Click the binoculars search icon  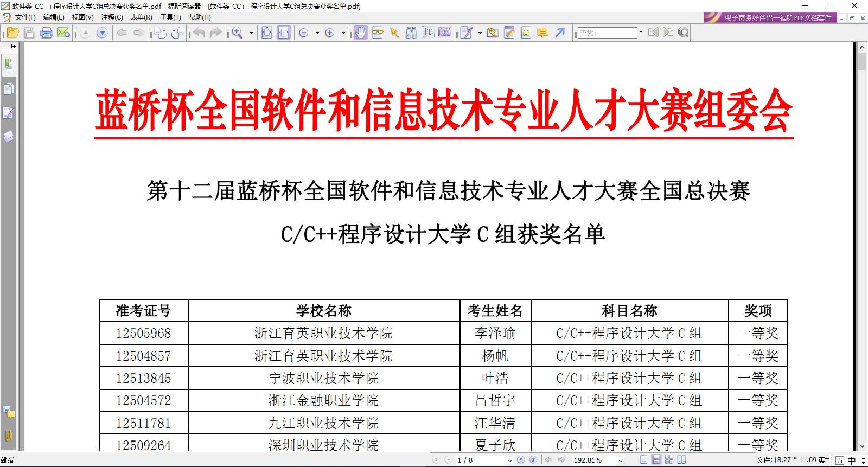(412, 33)
